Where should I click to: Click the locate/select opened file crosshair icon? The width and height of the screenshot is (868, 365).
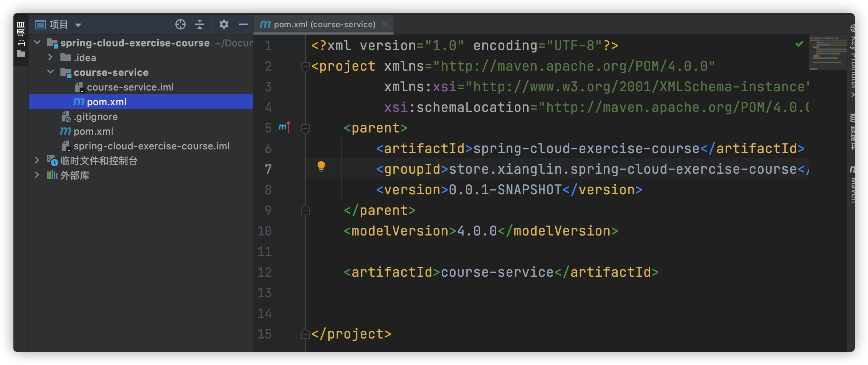(x=180, y=24)
